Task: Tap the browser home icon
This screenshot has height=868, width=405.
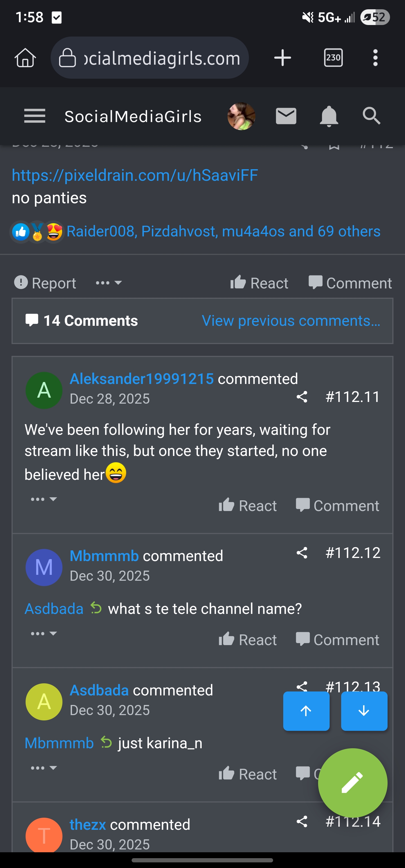Action: [x=25, y=58]
